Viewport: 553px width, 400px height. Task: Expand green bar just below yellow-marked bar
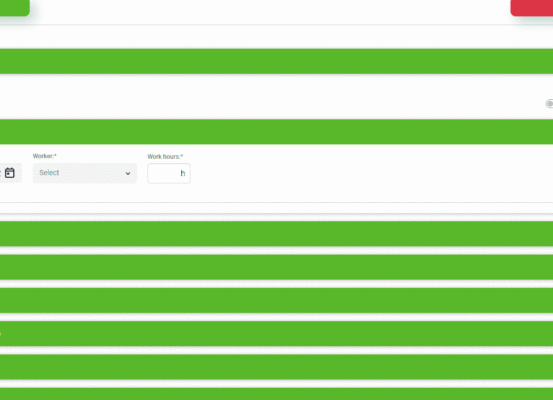(276, 367)
